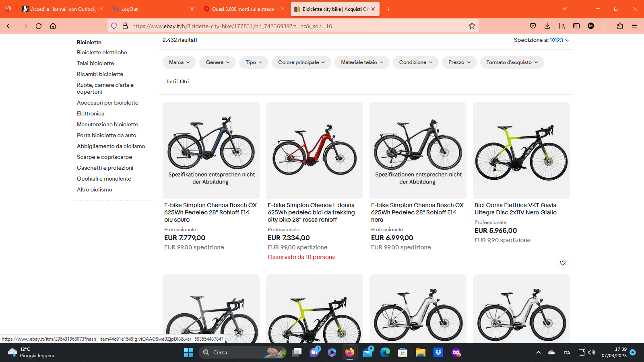Viewport: 644px width, 362px height.
Task: Go to the Firefox home page icon
Action: pos(53,26)
